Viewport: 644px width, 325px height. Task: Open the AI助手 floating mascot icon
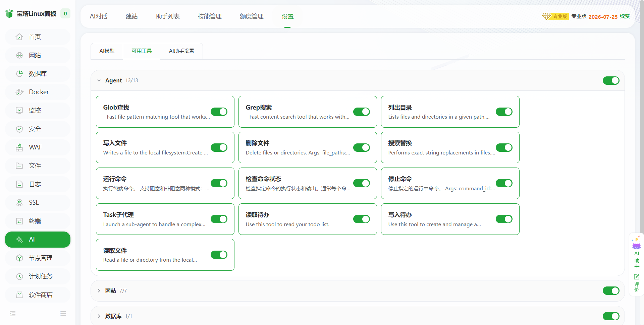636,244
